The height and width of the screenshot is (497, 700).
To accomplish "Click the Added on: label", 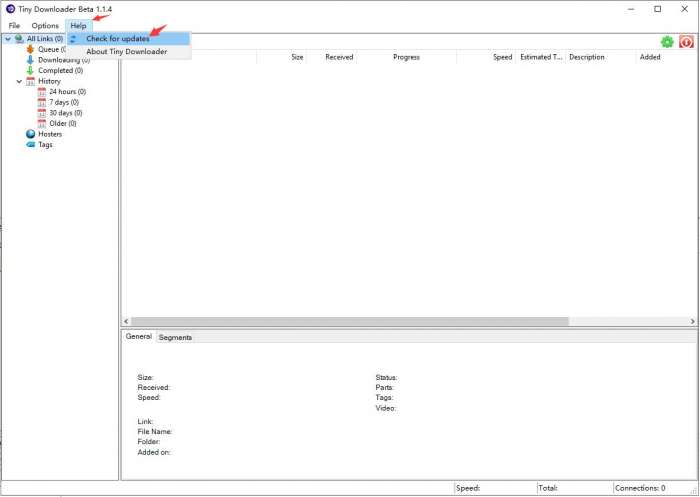I will click(154, 452).
